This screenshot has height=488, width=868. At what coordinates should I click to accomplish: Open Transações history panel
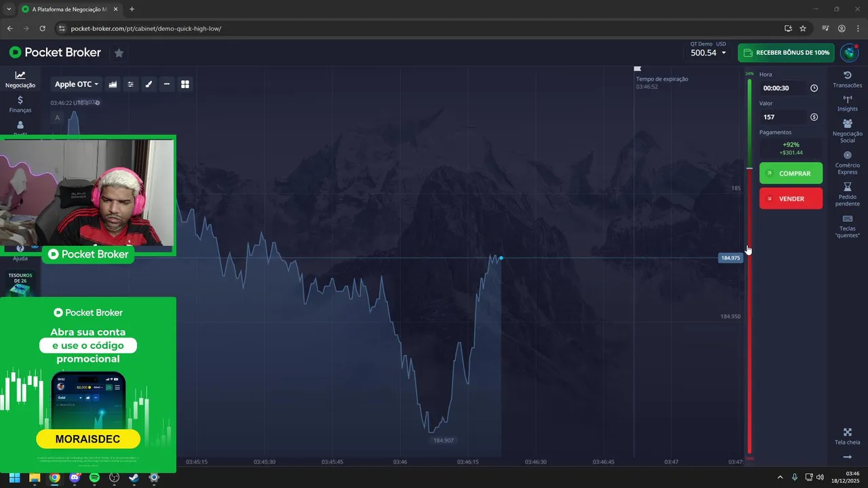[x=847, y=79]
